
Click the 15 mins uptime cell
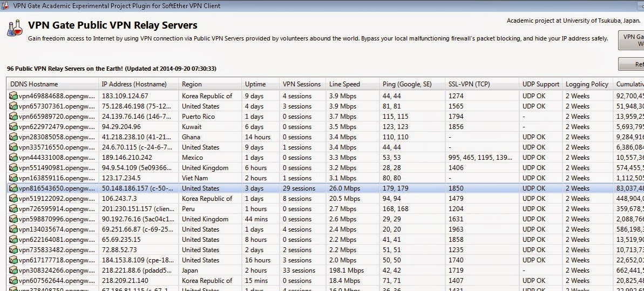pos(257,281)
